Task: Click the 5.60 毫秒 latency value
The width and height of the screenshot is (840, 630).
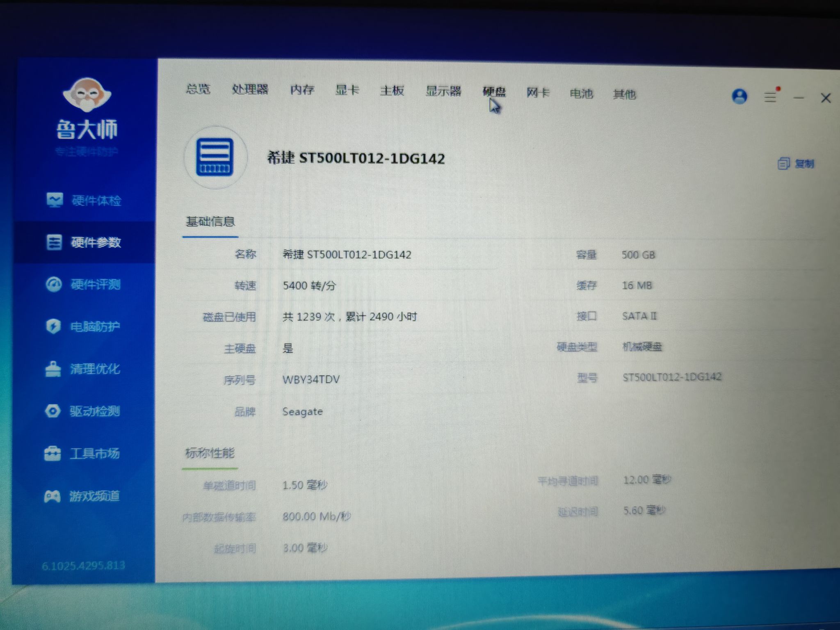Action: tap(644, 511)
